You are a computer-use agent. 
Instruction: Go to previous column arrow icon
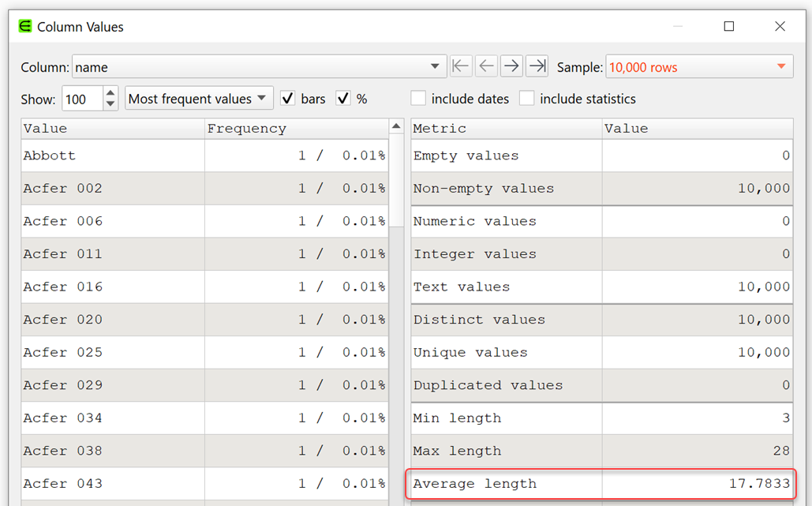coord(486,66)
